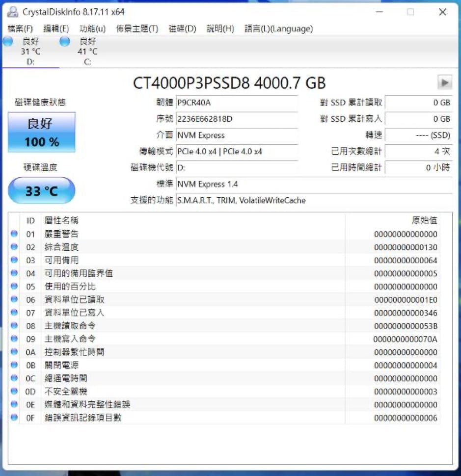
Task: Click raw value 0000000000004
Action: point(406,366)
